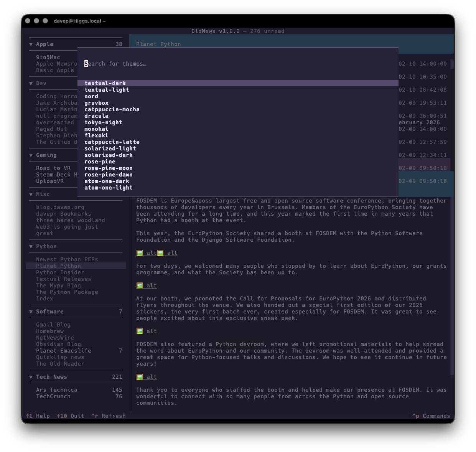Click the "alt" image icon above the thank-you paragraph

coord(139,376)
